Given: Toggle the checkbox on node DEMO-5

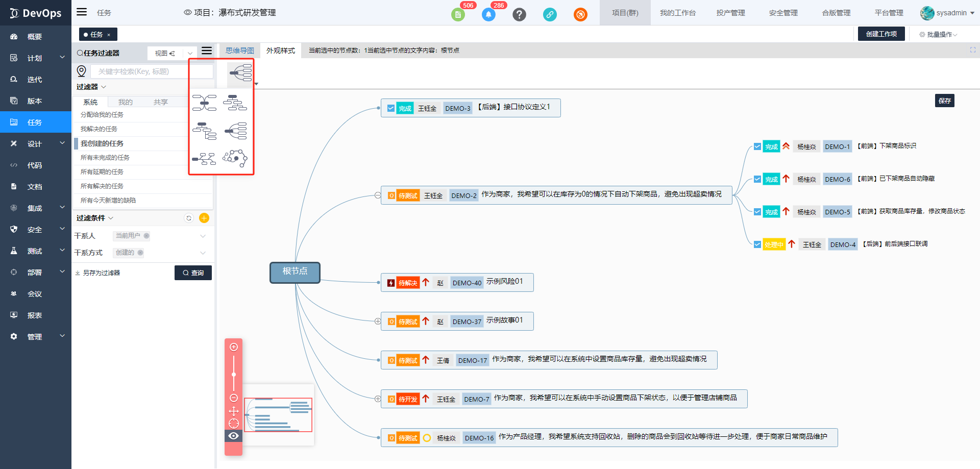Looking at the screenshot, I should [x=757, y=212].
